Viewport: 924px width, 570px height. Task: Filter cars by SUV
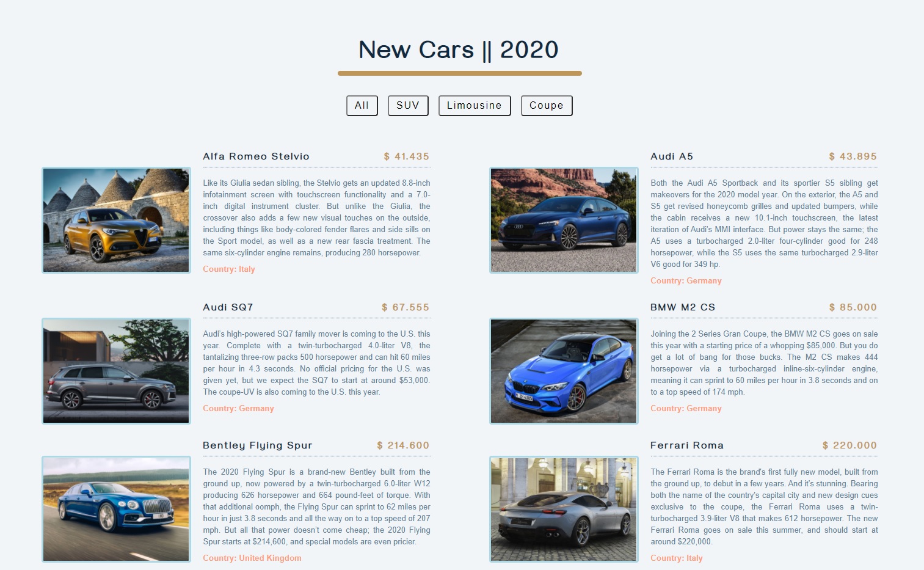[x=408, y=106]
